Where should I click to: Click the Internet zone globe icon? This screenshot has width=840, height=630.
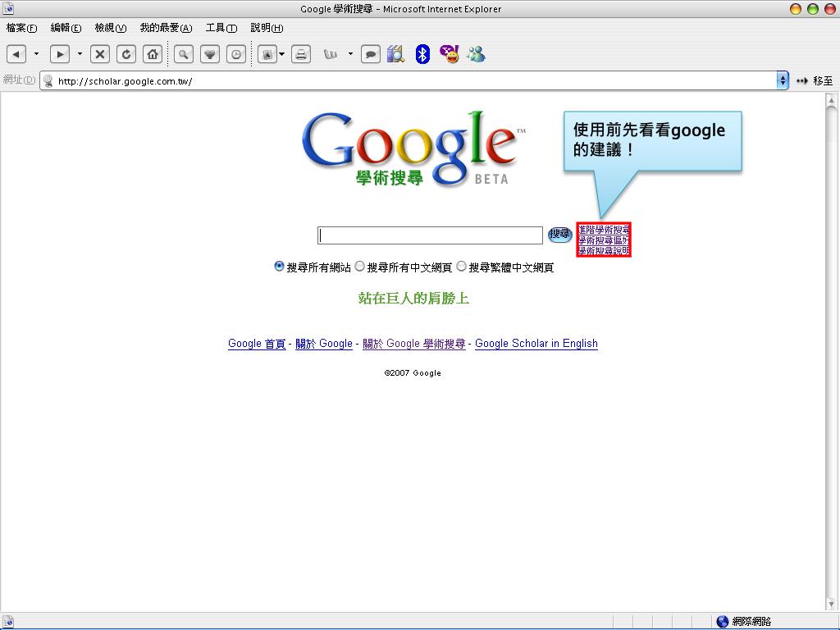tap(723, 622)
